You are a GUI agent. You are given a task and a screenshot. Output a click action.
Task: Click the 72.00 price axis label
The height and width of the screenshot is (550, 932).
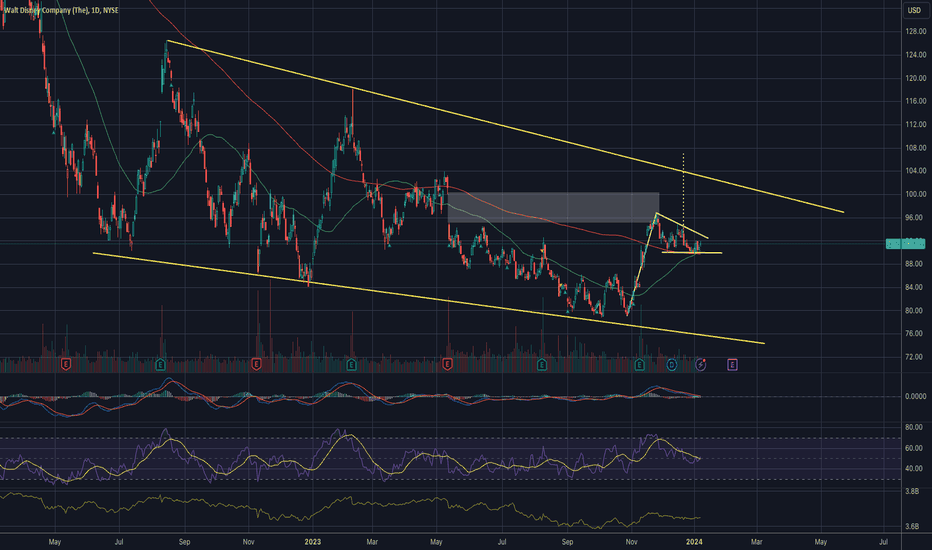pos(915,357)
